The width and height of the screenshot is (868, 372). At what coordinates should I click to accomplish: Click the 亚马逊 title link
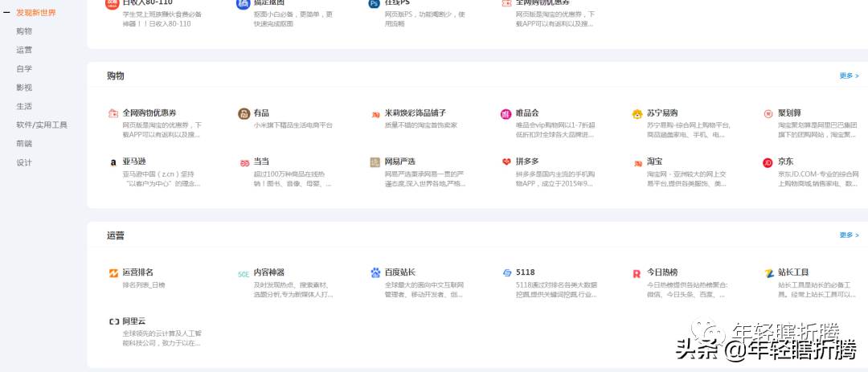[x=134, y=161]
